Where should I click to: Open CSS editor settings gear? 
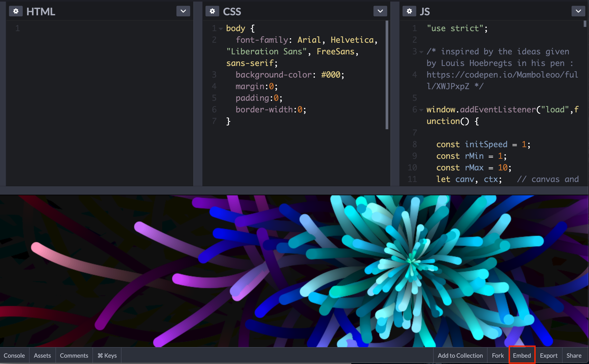(x=212, y=11)
